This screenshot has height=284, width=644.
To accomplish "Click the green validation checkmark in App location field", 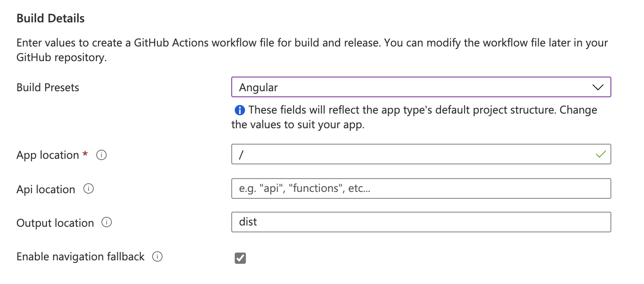I will point(601,154).
